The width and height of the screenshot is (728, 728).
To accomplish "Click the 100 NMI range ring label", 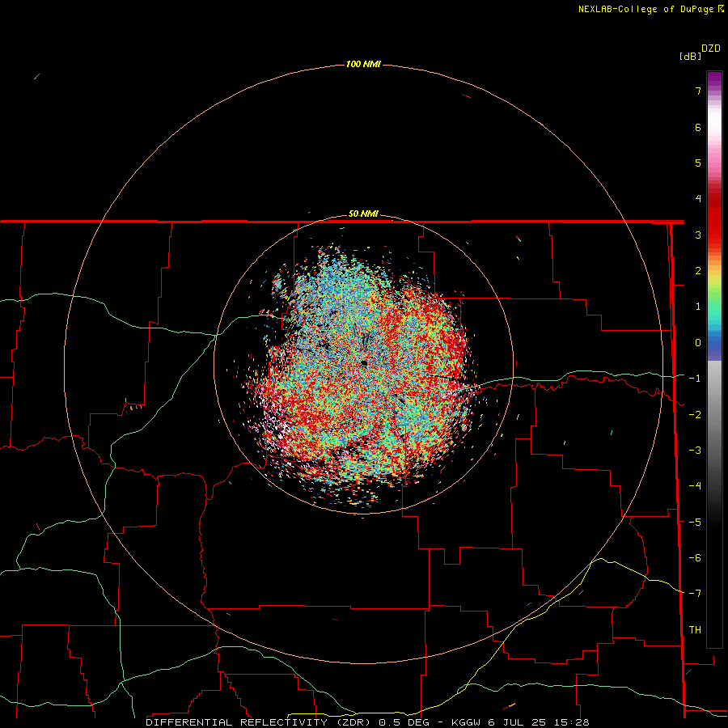I will (363, 64).
